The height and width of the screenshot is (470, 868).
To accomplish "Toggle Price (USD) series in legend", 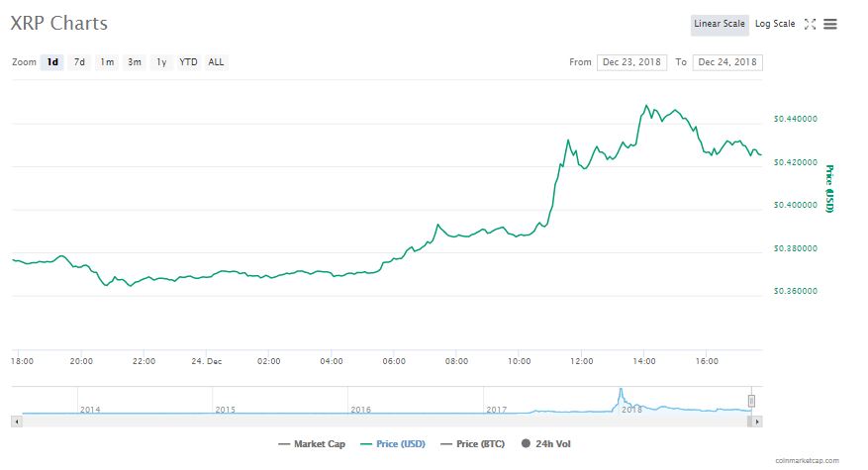I will [x=393, y=444].
